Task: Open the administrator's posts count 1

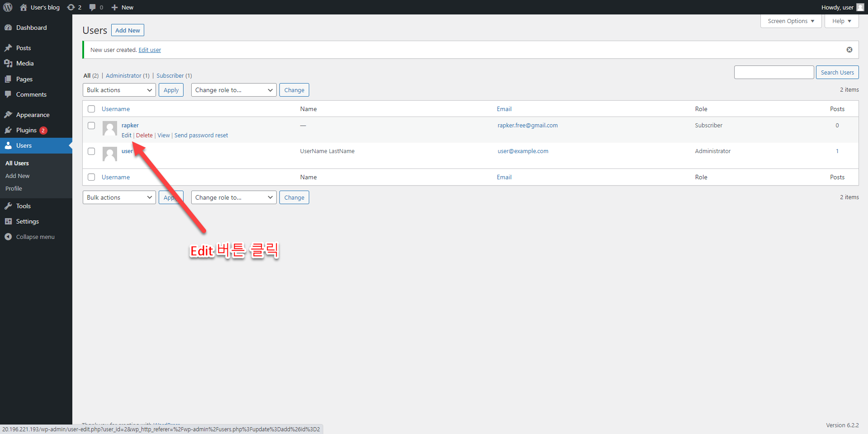Action: click(x=837, y=151)
